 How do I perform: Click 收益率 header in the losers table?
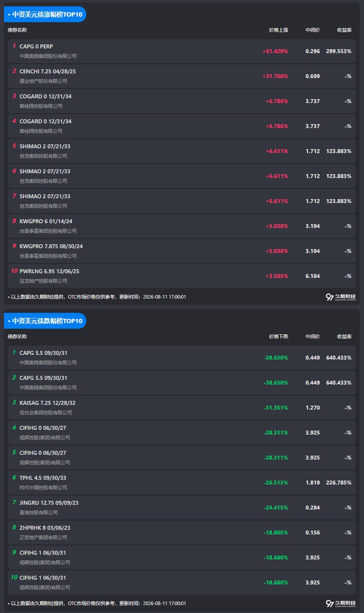coord(344,337)
